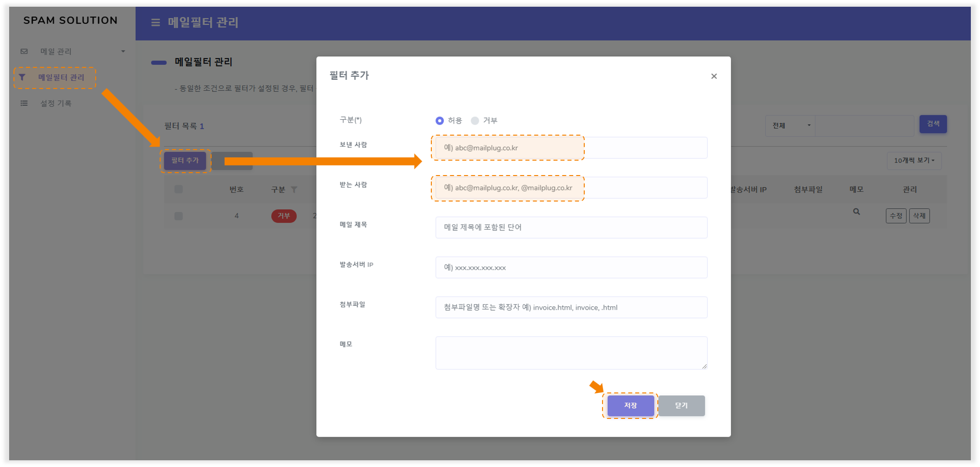Click the 메일필터 관리 title in blue header bar

pyautogui.click(x=203, y=23)
